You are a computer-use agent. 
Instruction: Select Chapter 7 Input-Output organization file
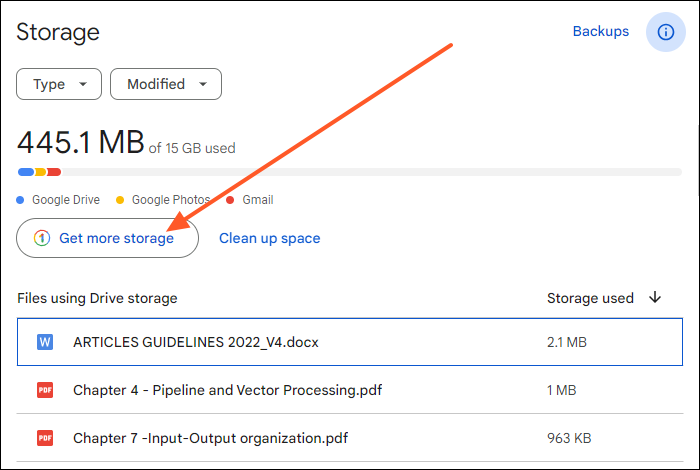pos(211,438)
